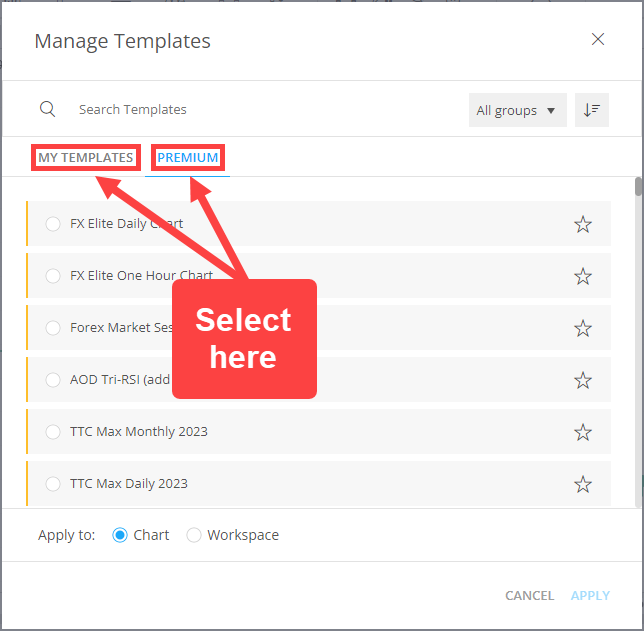Viewport: 644px width, 631px height.
Task: Star the TTC Max Monthly 2023 template
Action: tap(582, 432)
